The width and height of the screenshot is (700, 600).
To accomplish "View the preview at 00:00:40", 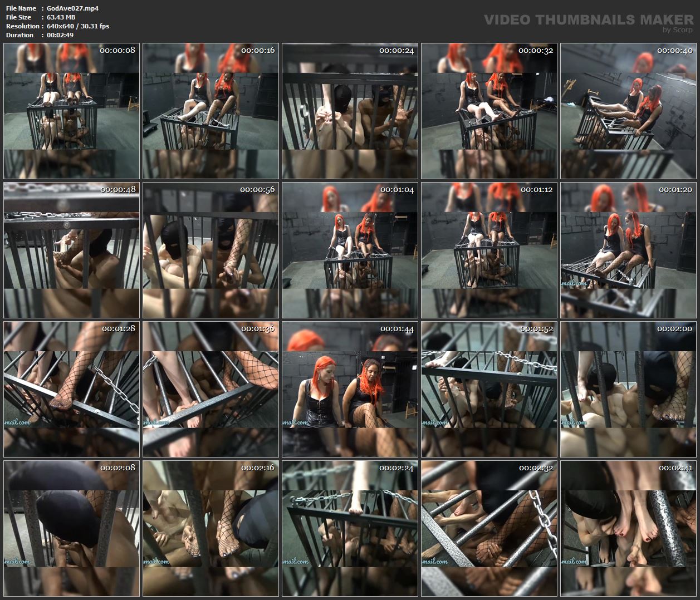I will 627,111.
